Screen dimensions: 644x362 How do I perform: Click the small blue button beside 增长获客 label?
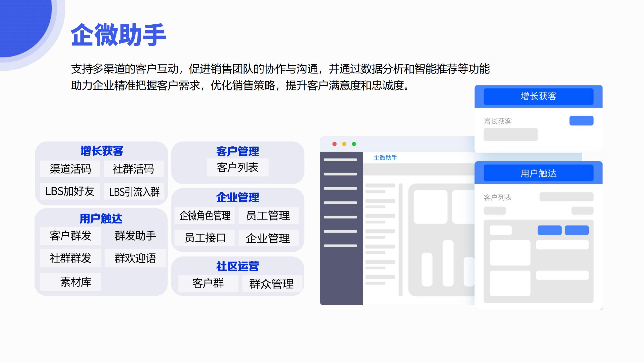pos(581,121)
